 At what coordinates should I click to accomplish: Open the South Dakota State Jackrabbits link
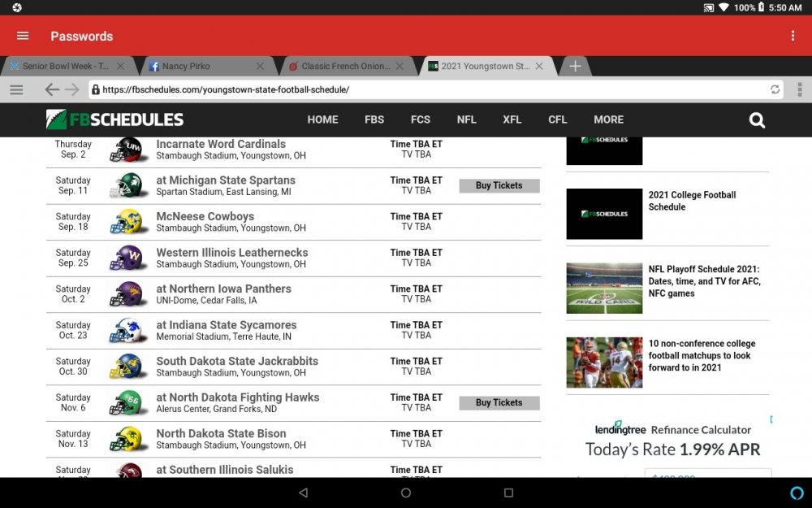pos(237,361)
